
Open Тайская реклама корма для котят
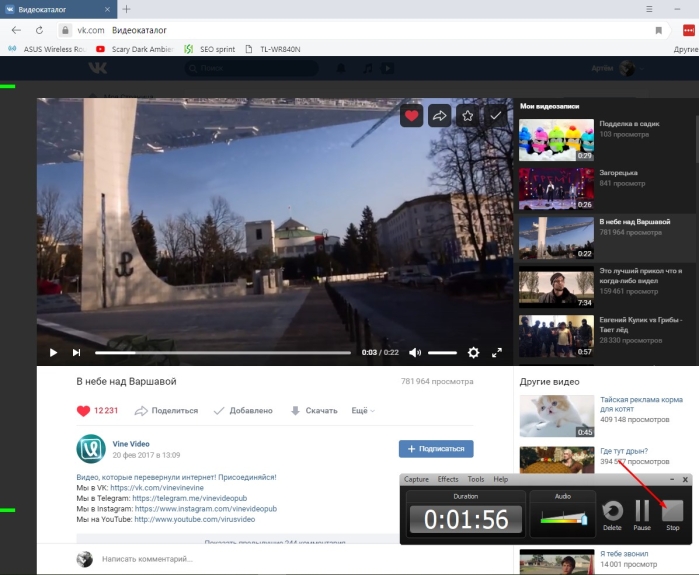click(641, 404)
